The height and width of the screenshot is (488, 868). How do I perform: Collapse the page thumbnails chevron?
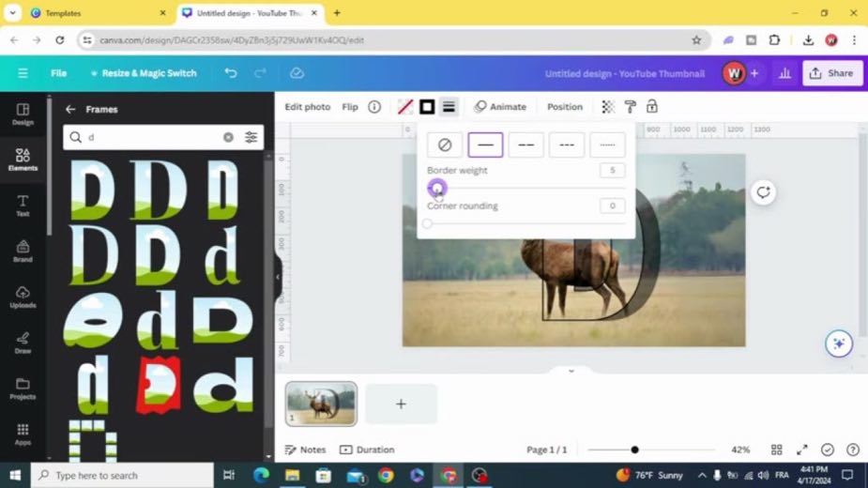pyautogui.click(x=571, y=371)
